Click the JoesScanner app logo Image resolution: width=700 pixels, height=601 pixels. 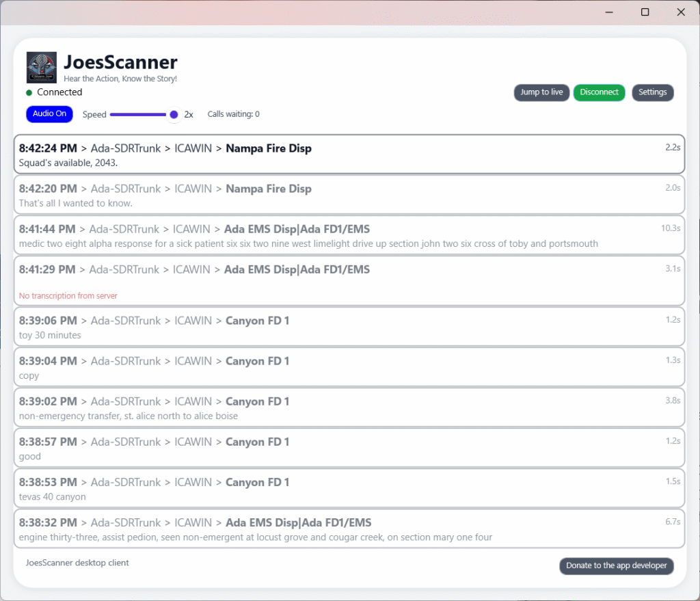click(41, 68)
